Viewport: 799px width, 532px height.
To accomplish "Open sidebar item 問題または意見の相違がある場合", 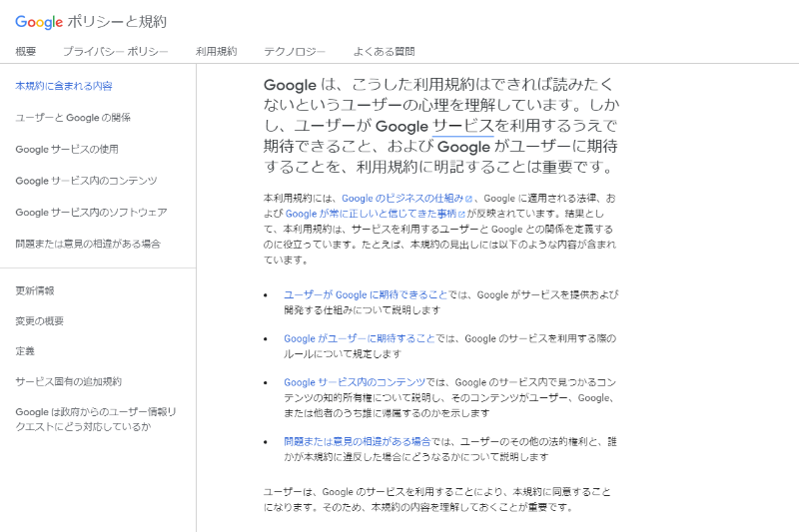I will click(x=88, y=244).
